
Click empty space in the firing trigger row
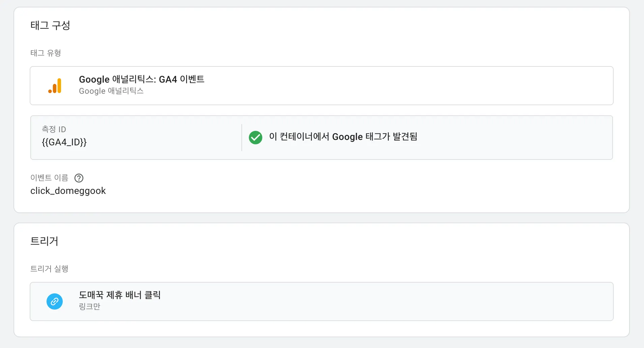click(405, 301)
